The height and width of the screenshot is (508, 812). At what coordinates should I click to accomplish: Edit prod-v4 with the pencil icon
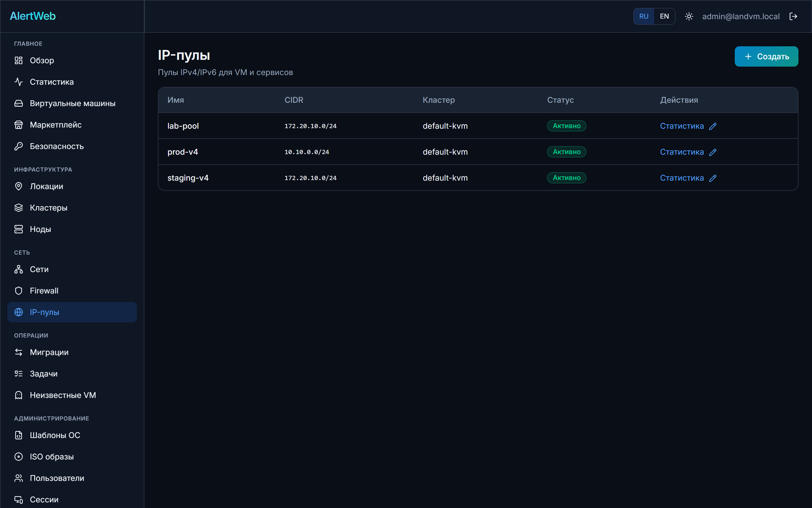713,152
